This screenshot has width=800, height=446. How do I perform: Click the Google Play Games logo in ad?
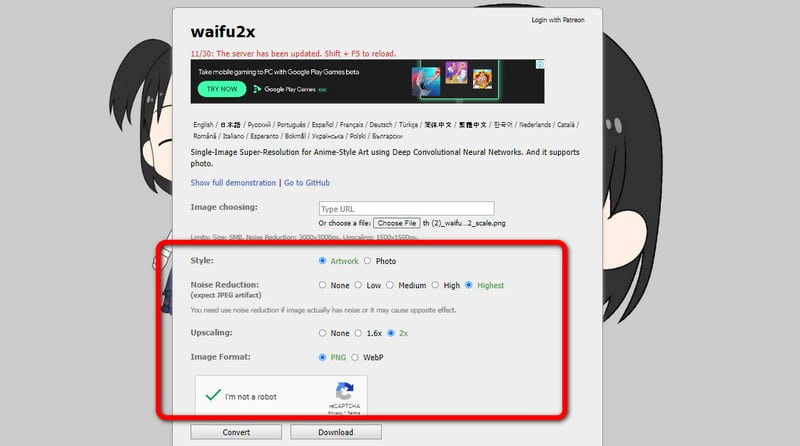click(290, 89)
